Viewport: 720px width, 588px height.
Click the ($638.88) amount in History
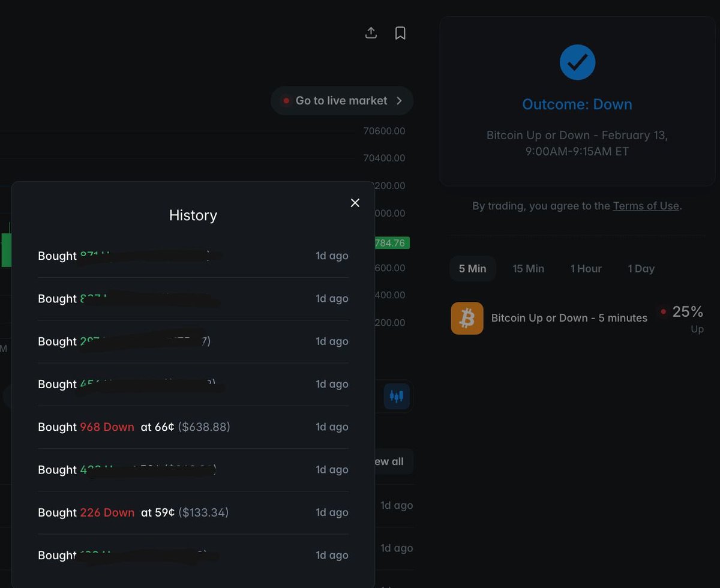point(204,427)
